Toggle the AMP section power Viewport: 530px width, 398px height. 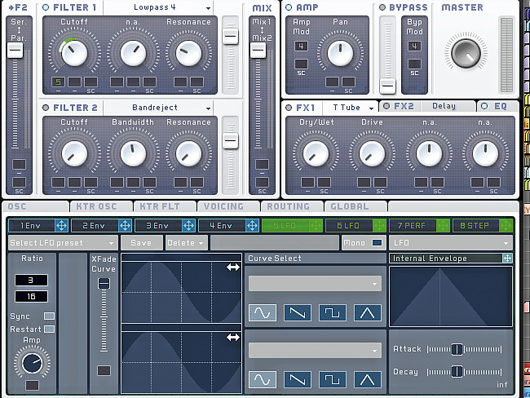coord(289,7)
